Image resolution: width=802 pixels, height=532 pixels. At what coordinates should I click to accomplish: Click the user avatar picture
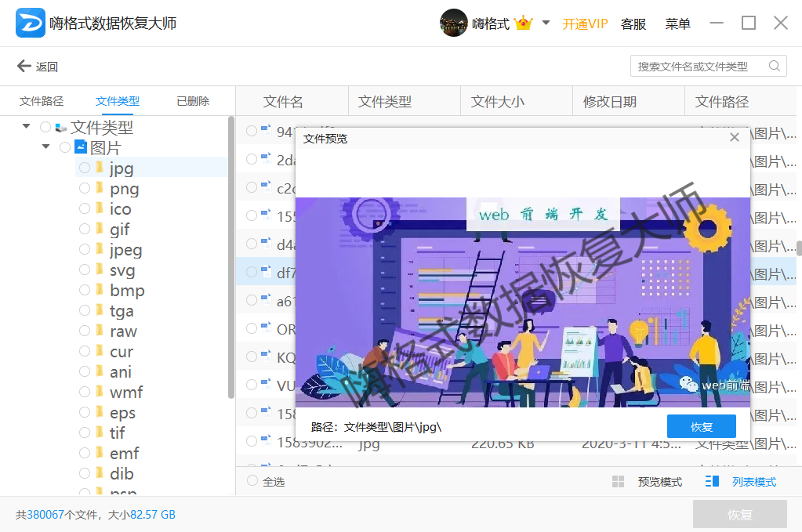[x=453, y=23]
